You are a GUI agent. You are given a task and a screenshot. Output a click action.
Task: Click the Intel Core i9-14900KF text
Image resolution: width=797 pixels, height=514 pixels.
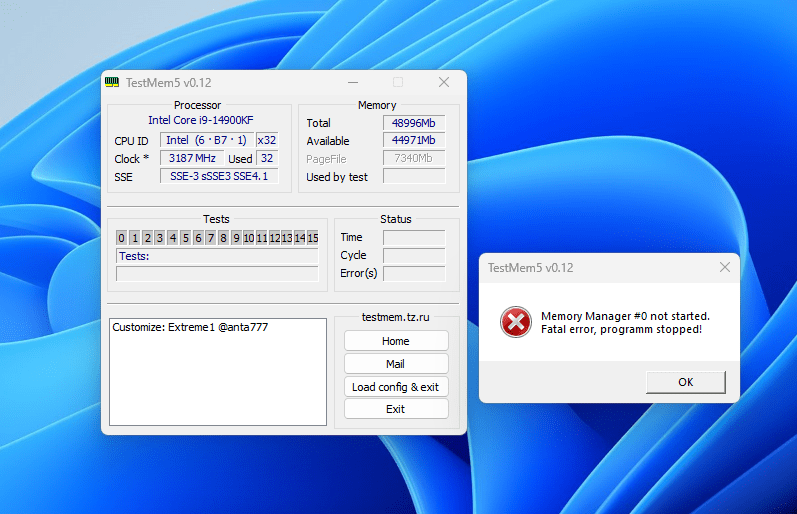(x=201, y=120)
